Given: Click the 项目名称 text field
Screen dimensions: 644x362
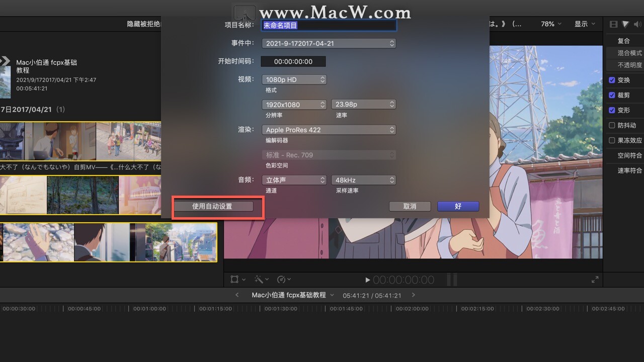Looking at the screenshot, I should coord(329,25).
